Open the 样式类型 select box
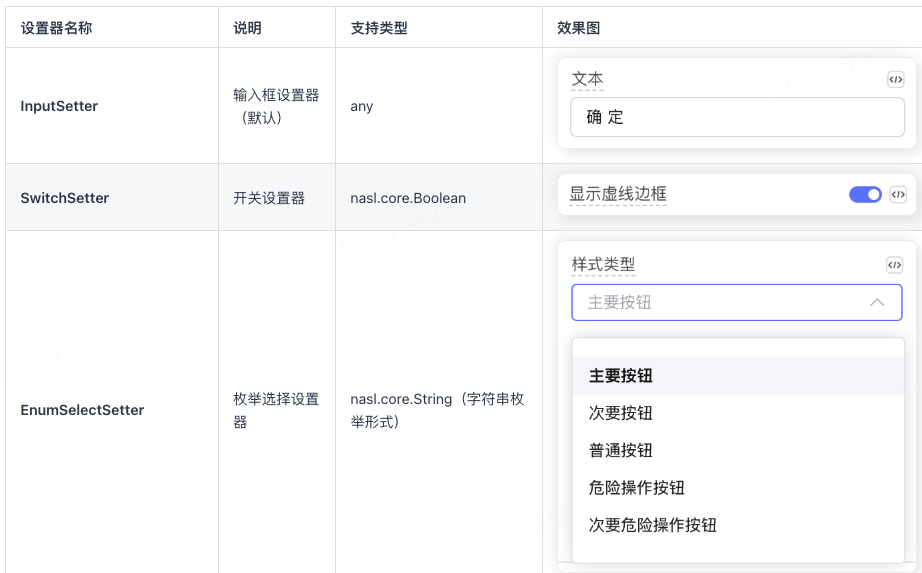The width and height of the screenshot is (922, 573). 720,302
